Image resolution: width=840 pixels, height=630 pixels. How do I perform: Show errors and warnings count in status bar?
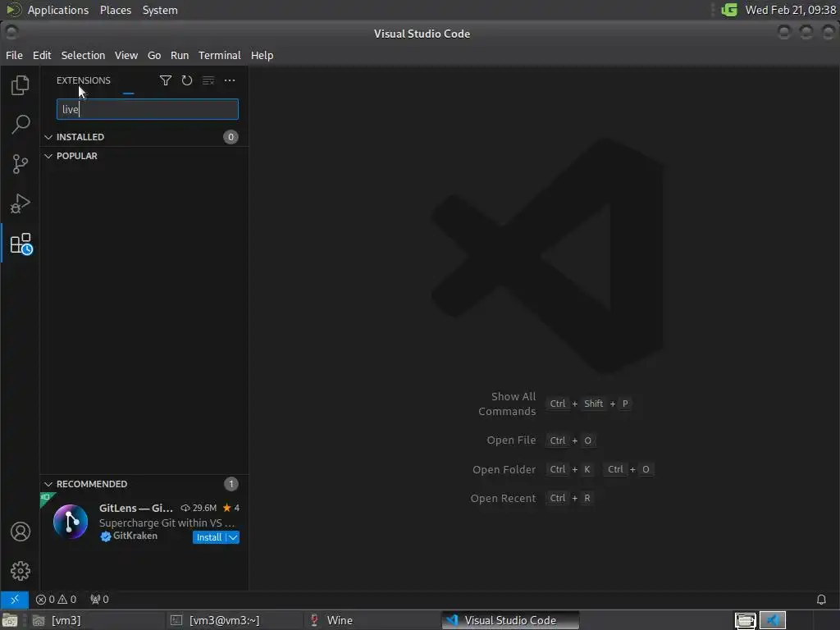(56, 600)
